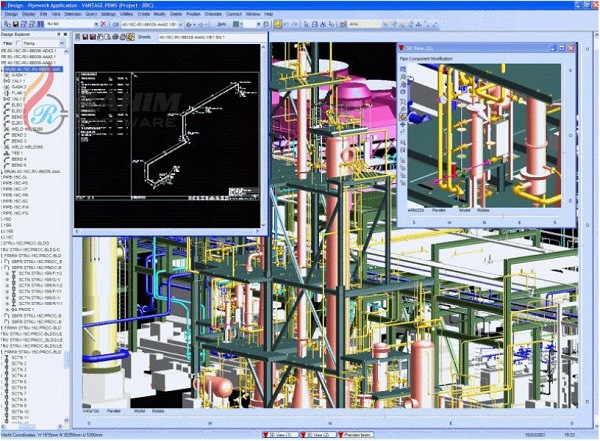Click highlighted orange icon in isometric toolbar
The width and height of the screenshot is (600, 441).
pyautogui.click(x=130, y=37)
